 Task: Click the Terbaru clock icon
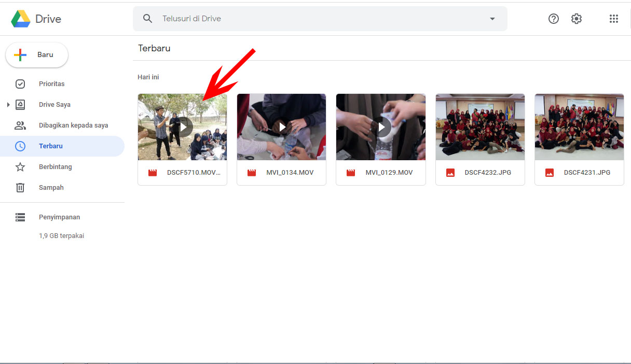click(x=20, y=146)
